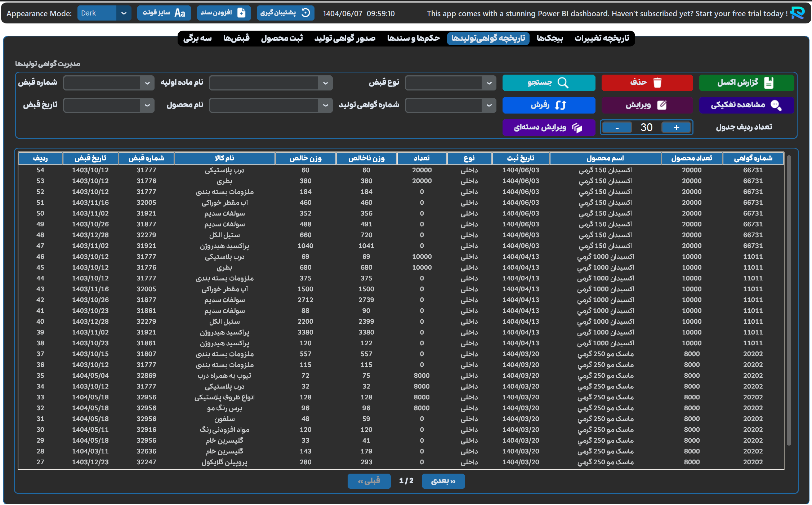The image size is (812, 505).
Task: Switch to the بیجکها tab
Action: tap(550, 38)
